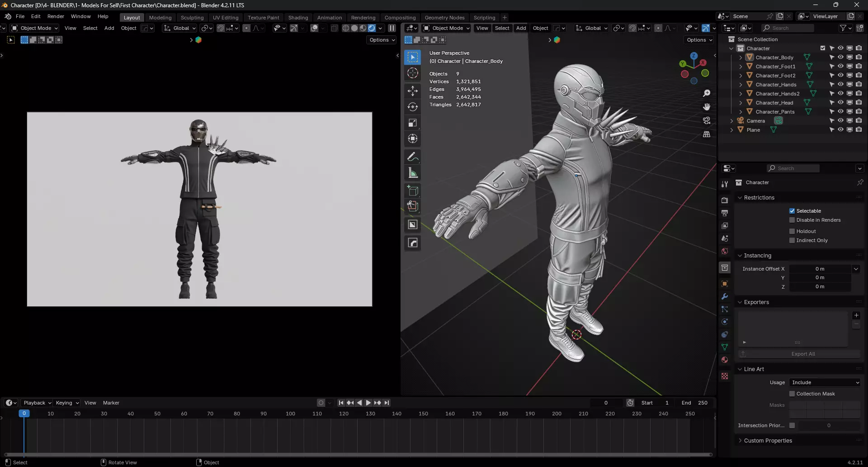Click the outliner Search field

788,28
